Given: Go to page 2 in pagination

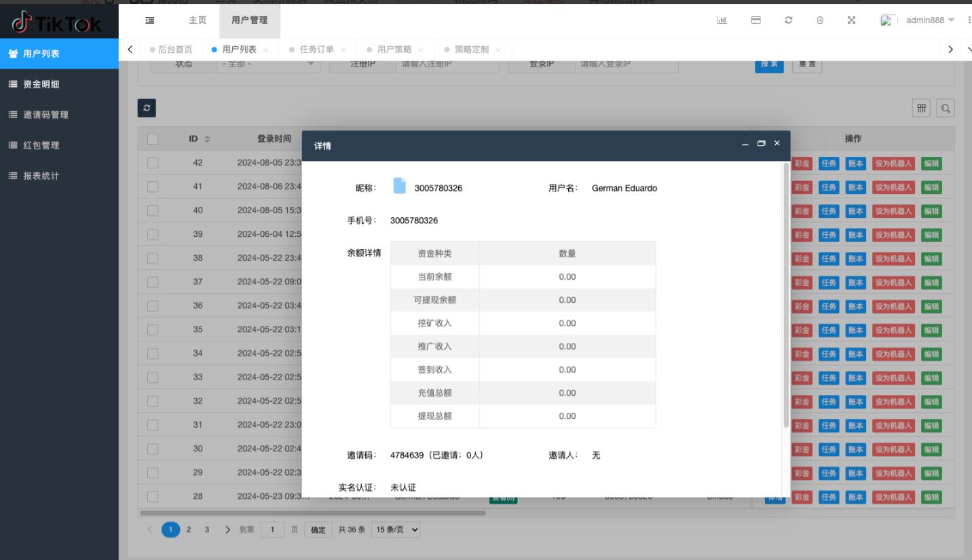Looking at the screenshot, I should click(189, 530).
